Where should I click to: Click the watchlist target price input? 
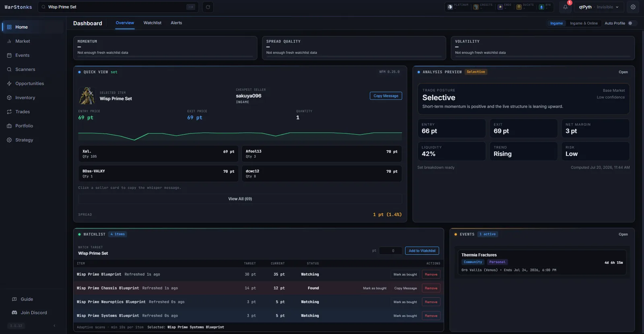[390, 251]
